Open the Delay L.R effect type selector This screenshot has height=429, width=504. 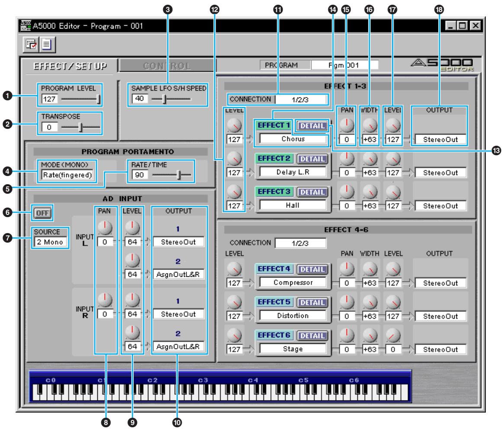293,172
